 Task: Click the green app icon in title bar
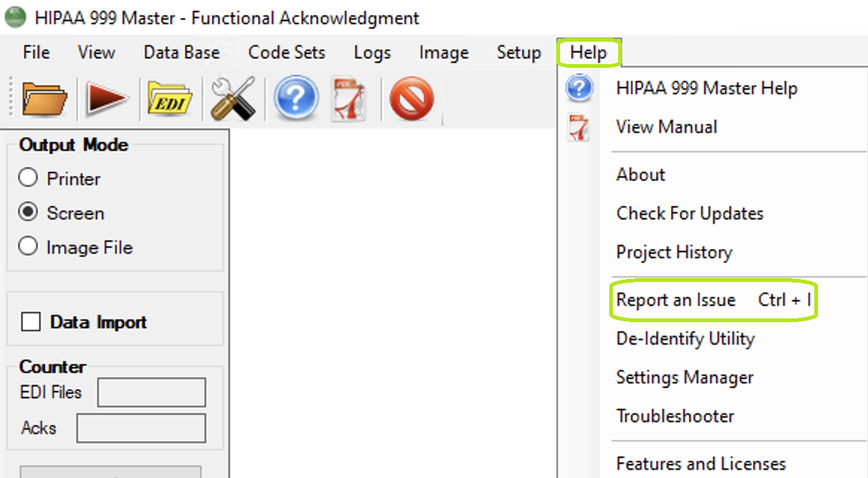15,17
